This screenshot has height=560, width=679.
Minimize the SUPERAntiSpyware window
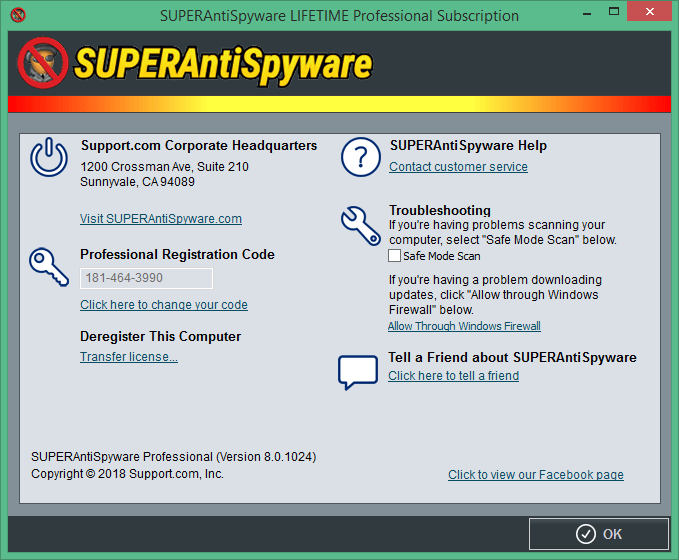pyautogui.click(x=587, y=13)
